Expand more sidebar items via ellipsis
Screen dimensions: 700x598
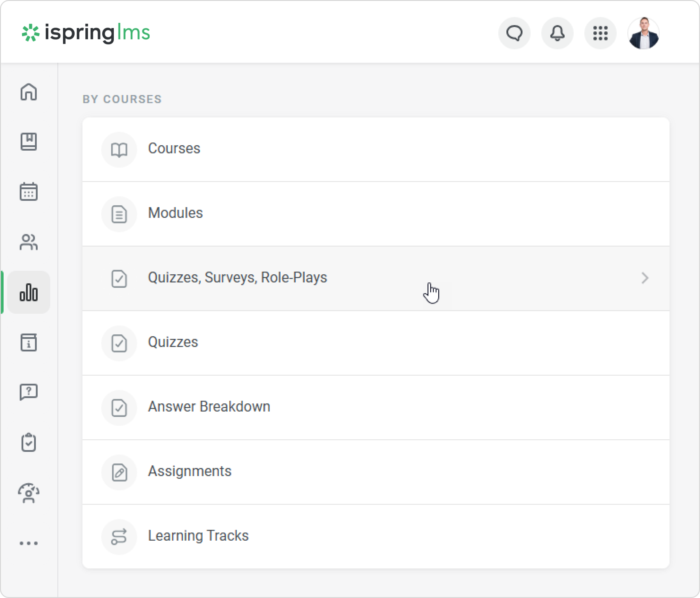pos(29,543)
